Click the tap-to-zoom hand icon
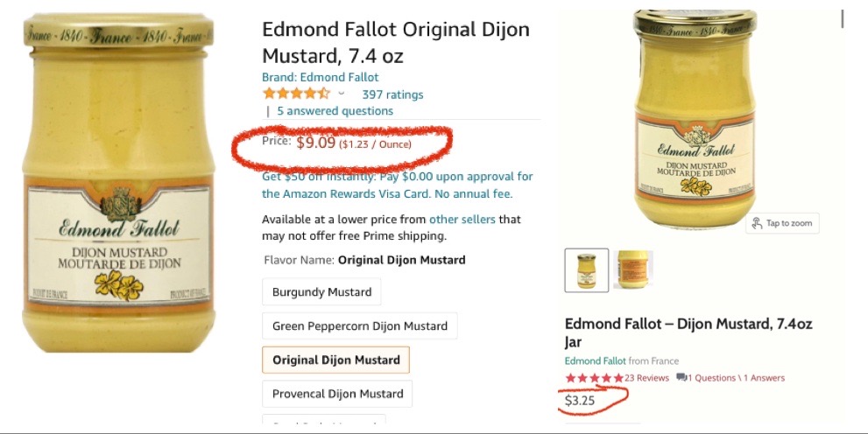The image size is (868, 434). pos(757,223)
